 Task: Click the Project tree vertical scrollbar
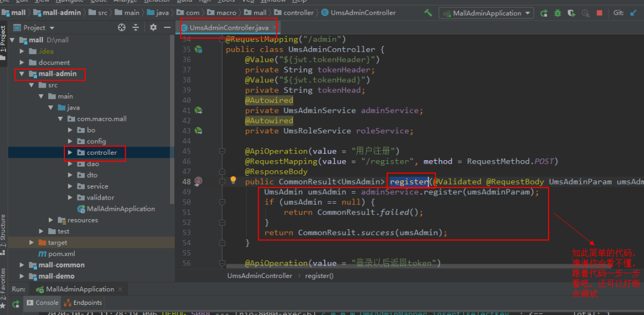(x=172, y=119)
